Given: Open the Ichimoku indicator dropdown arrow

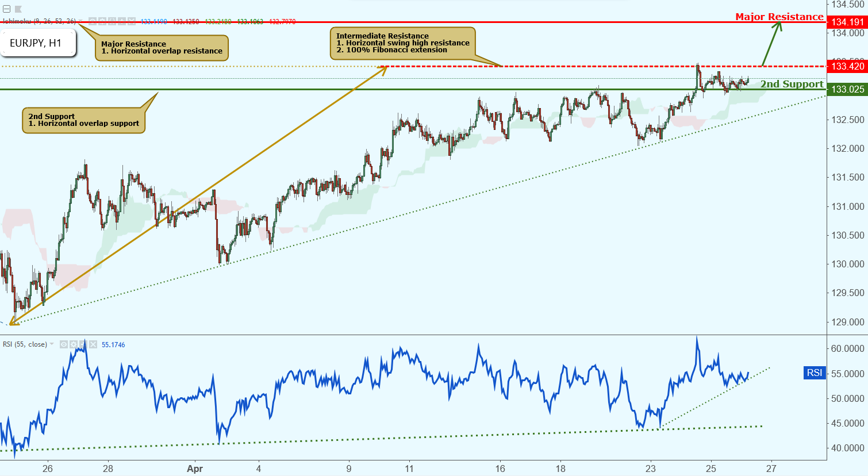Looking at the screenshot, I should click(80, 21).
